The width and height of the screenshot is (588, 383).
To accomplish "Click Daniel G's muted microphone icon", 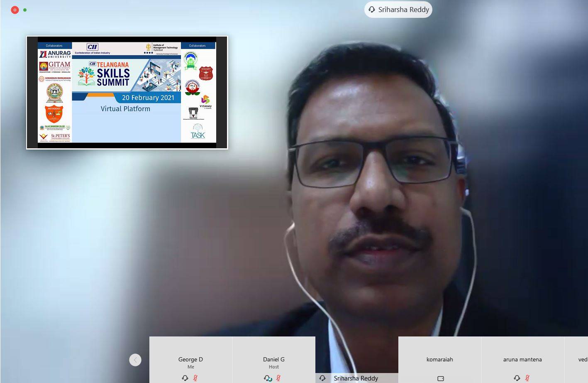I will [278, 378].
